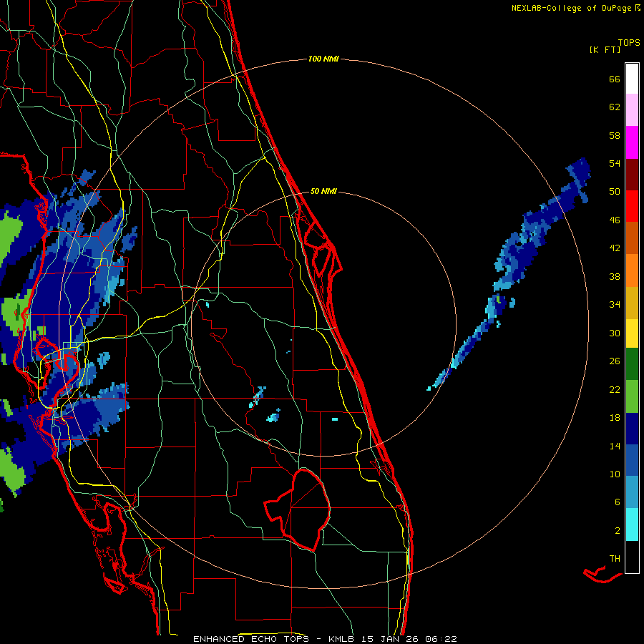Click the white 66 kft legend swatch
644x644 pixels.
point(632,79)
